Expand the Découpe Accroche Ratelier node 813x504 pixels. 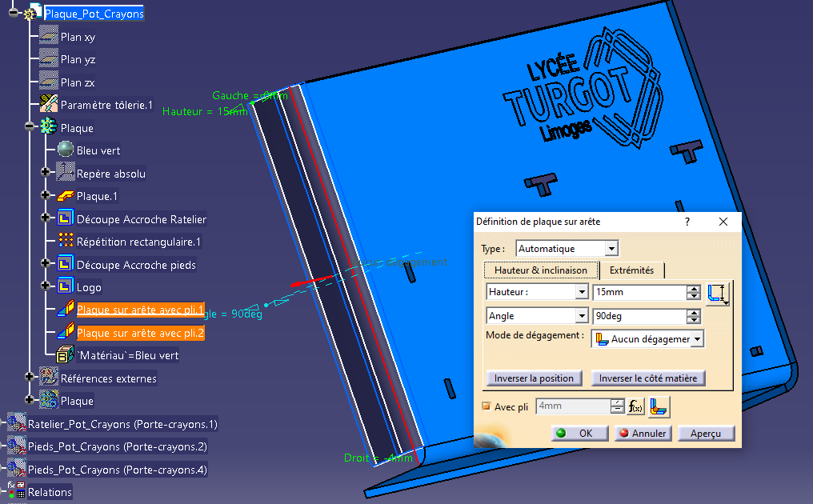(x=46, y=218)
